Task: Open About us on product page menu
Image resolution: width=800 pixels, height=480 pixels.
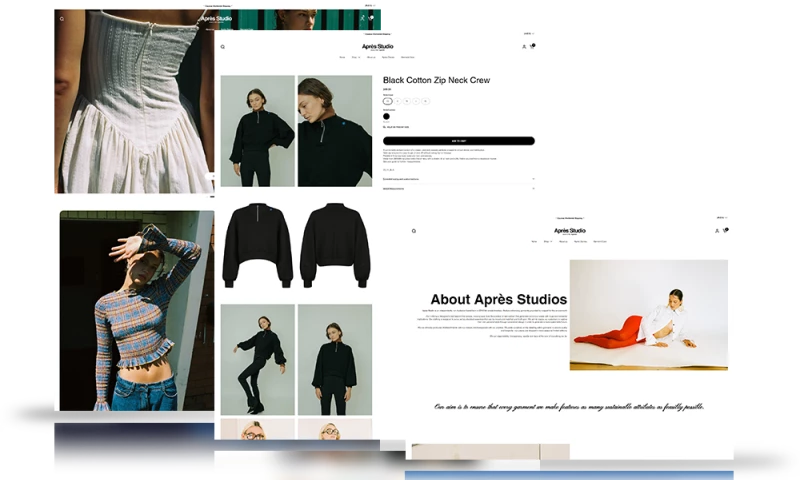Action: tap(371, 57)
